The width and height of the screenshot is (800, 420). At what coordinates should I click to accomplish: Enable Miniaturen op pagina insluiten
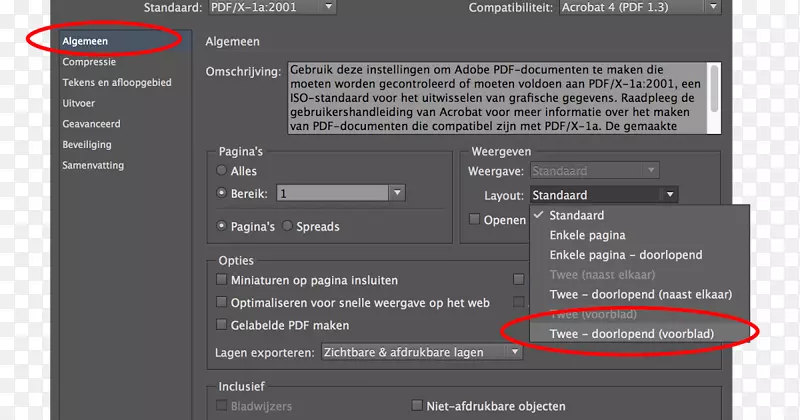pyautogui.click(x=222, y=280)
